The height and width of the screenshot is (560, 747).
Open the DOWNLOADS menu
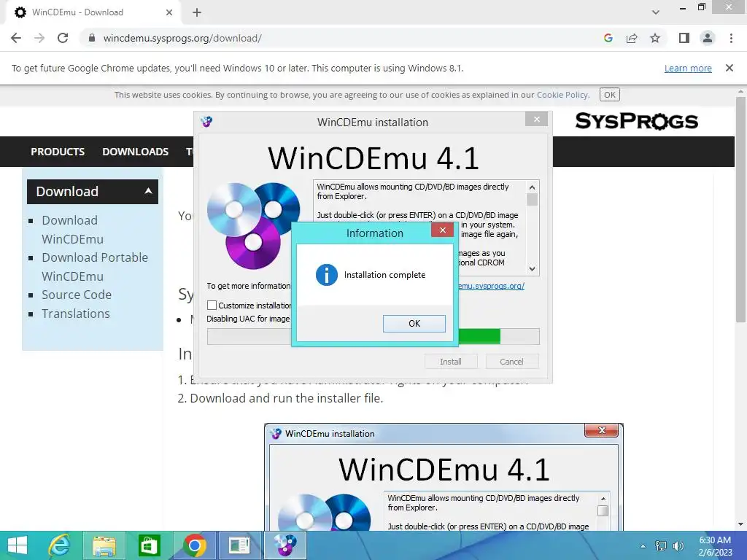pyautogui.click(x=135, y=152)
